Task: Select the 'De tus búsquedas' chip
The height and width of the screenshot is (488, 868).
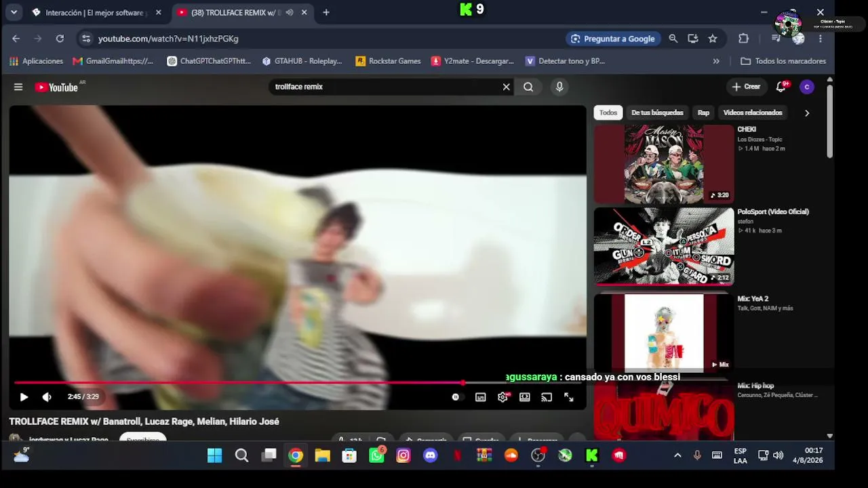Action: (657, 113)
